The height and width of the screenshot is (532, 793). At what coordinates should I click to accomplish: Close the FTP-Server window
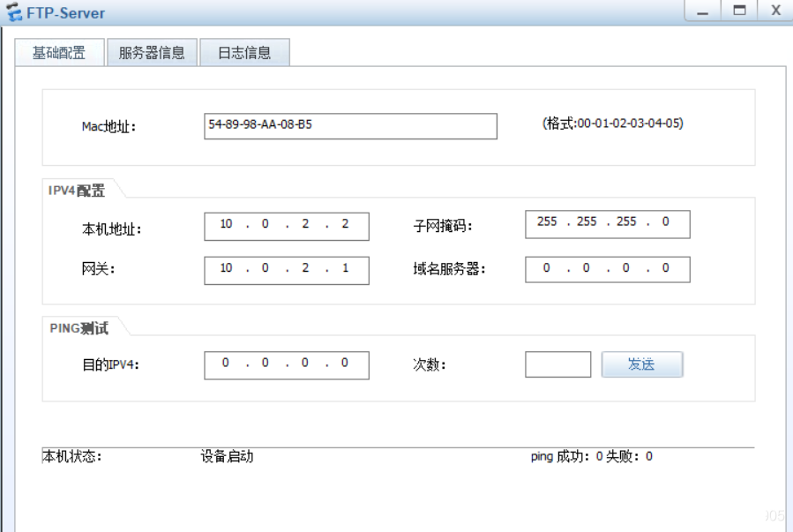[775, 11]
